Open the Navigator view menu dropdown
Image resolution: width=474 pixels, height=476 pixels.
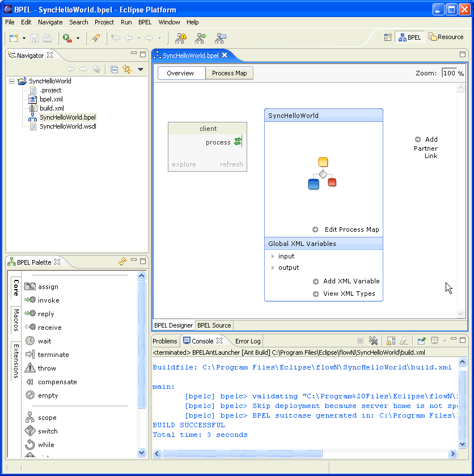(140, 70)
